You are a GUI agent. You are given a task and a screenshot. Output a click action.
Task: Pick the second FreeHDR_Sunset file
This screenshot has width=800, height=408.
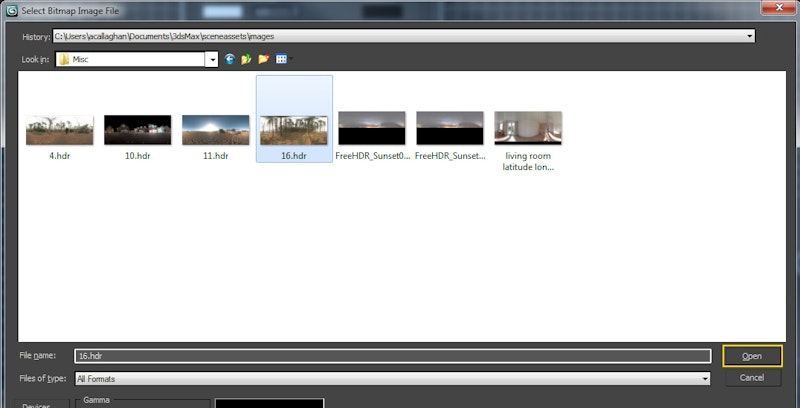[x=449, y=130]
